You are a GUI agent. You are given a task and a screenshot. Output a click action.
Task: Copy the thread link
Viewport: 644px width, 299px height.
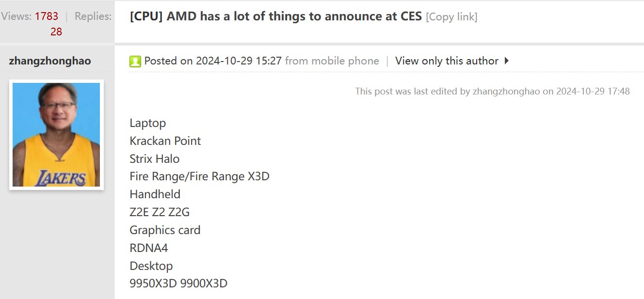[x=451, y=16]
